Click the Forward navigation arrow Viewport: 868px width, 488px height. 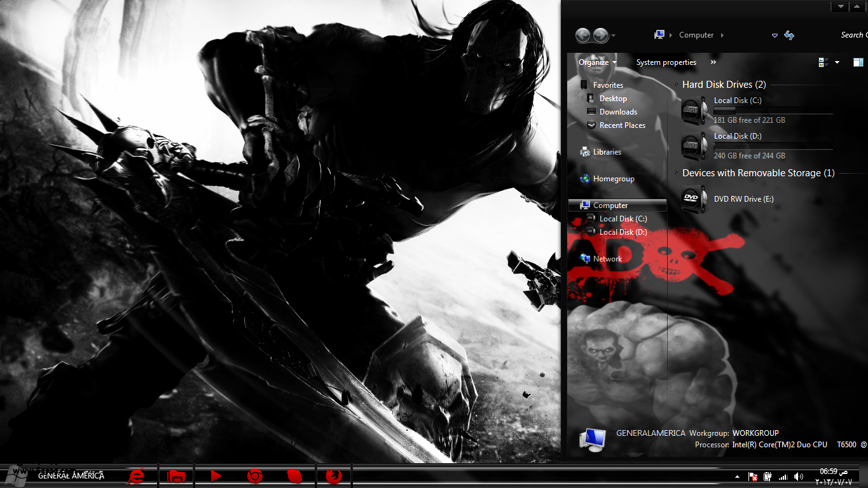click(x=600, y=36)
